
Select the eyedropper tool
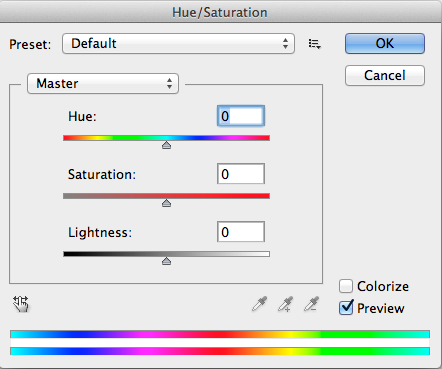[x=260, y=304]
